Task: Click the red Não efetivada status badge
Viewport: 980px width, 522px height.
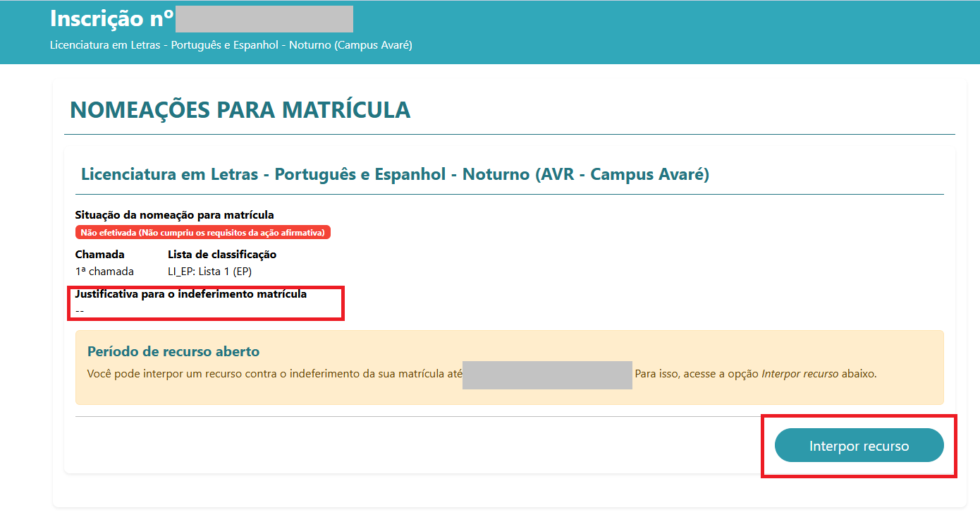Action: point(202,232)
